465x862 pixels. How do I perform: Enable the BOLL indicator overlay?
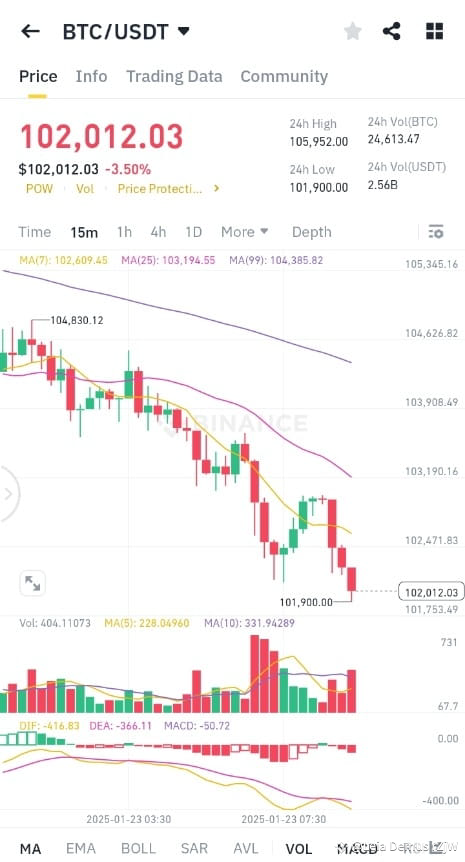tap(139, 849)
